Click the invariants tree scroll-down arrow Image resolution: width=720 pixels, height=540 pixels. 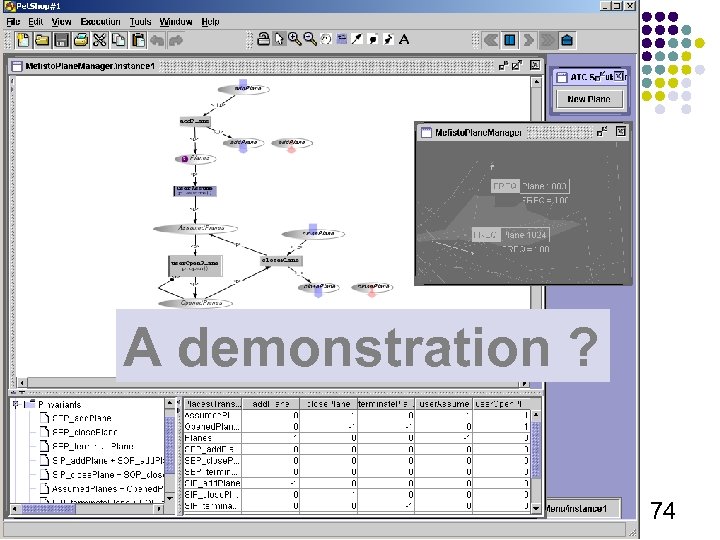pos(169,498)
